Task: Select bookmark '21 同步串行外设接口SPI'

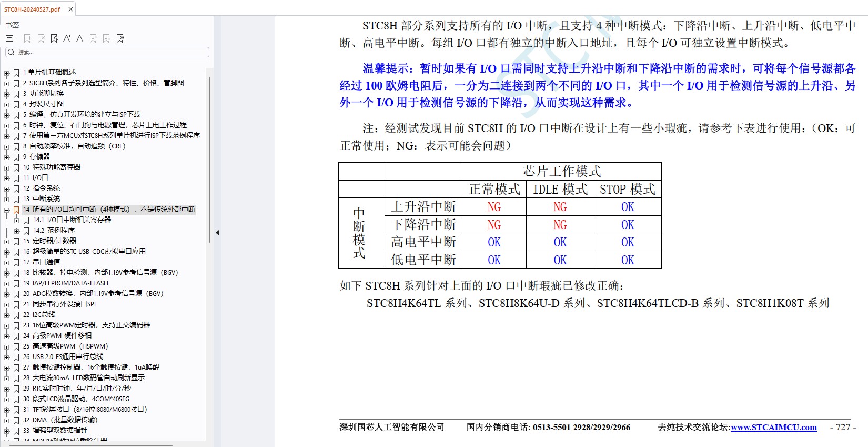Action: 59,304
